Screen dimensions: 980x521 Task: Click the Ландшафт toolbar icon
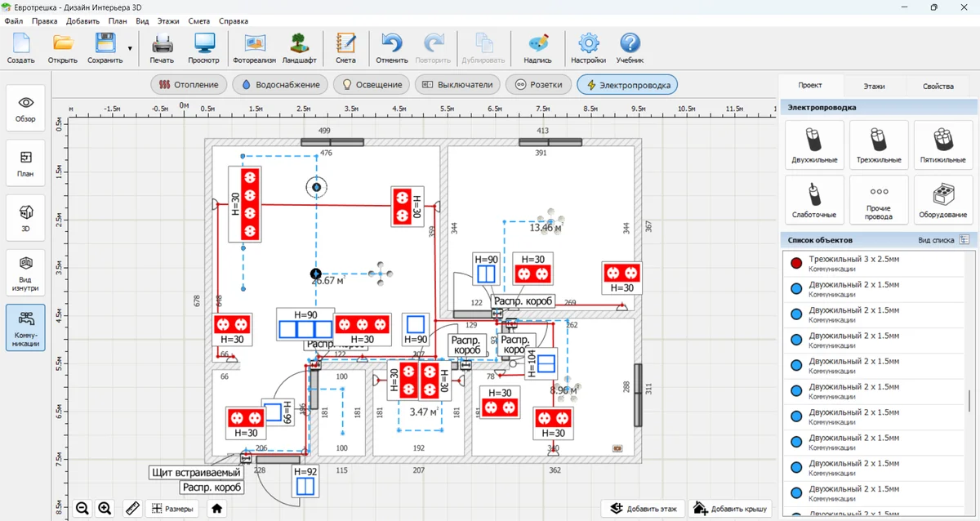pyautogui.click(x=299, y=48)
